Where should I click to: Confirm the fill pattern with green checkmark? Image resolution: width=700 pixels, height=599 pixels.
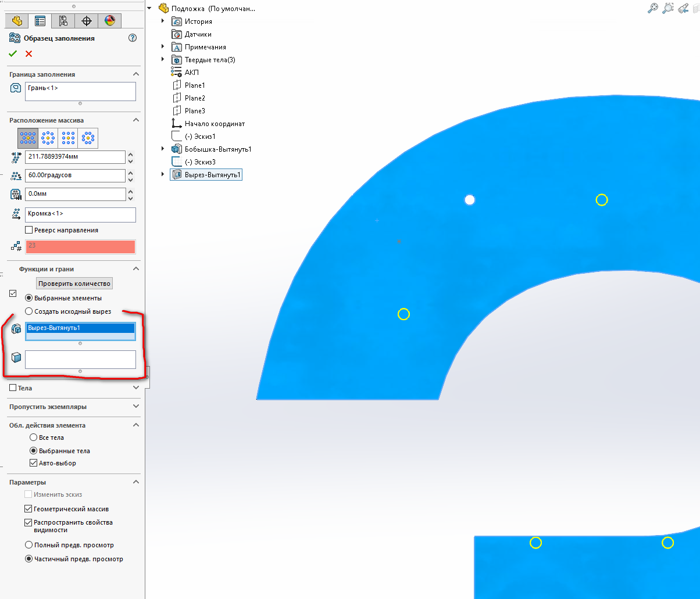coord(13,53)
